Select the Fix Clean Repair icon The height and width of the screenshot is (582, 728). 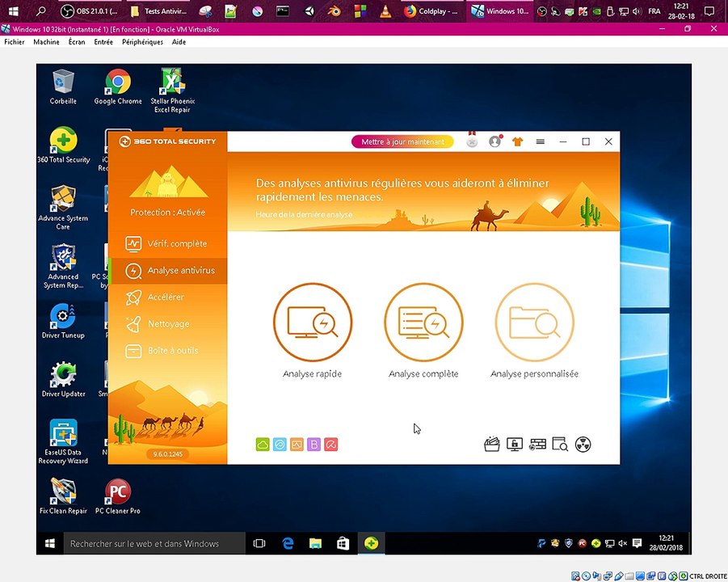[63, 496]
